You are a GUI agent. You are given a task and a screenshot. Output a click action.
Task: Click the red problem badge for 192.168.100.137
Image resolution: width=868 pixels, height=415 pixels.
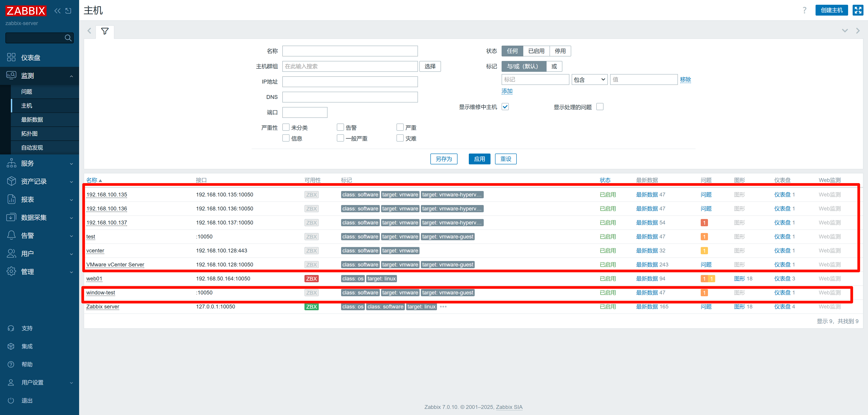[704, 222]
